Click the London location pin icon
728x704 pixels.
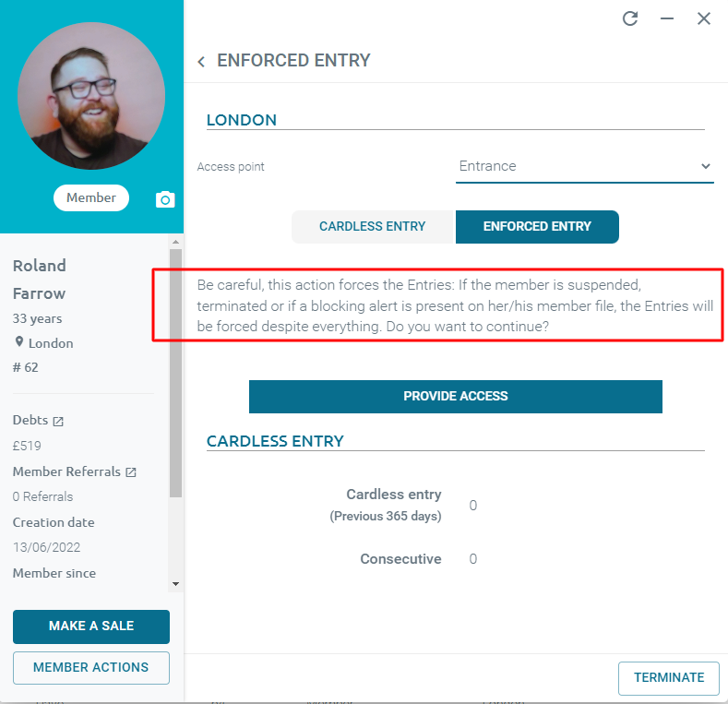pos(19,341)
